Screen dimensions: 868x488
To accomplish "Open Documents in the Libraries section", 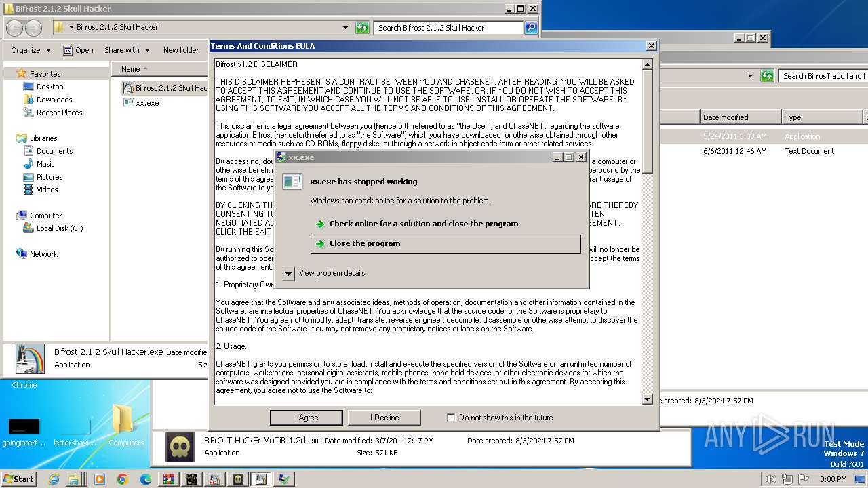I will pos(54,151).
